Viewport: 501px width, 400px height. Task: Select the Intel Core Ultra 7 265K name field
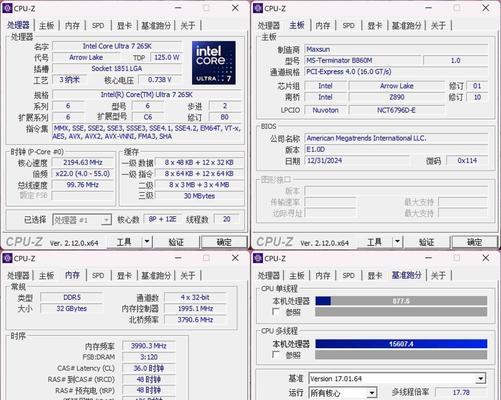[x=117, y=46]
